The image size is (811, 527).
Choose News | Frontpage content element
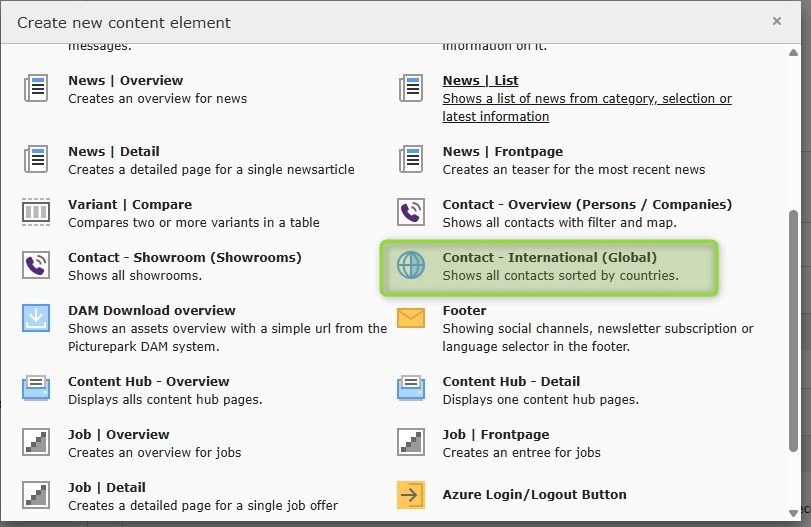coord(502,152)
